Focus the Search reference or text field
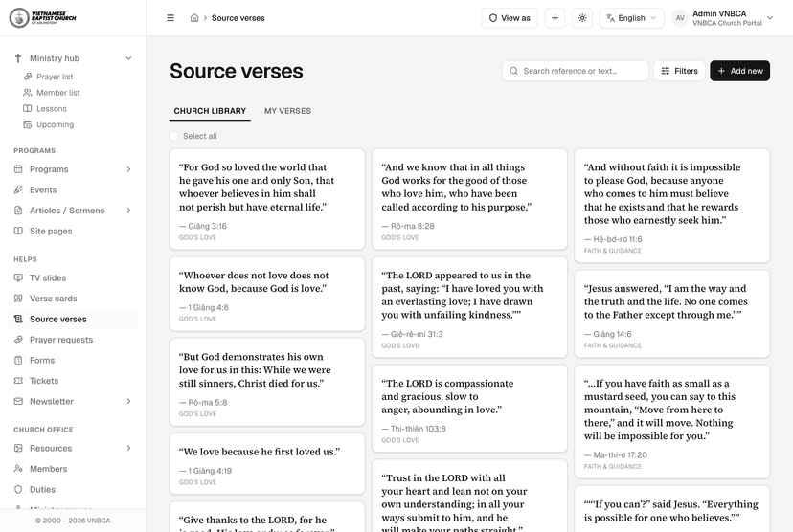The width and height of the screenshot is (793, 532). pyautogui.click(x=576, y=71)
